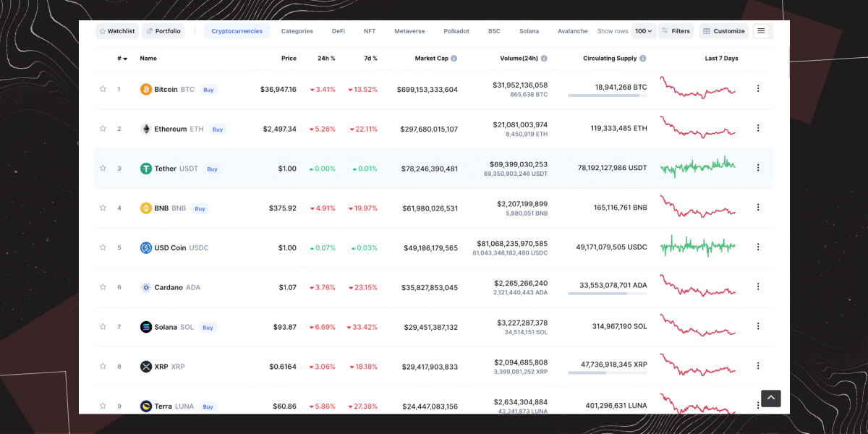Star Ethereum to add to watchlist
Image resolution: width=868 pixels, height=434 pixels.
coord(103,129)
